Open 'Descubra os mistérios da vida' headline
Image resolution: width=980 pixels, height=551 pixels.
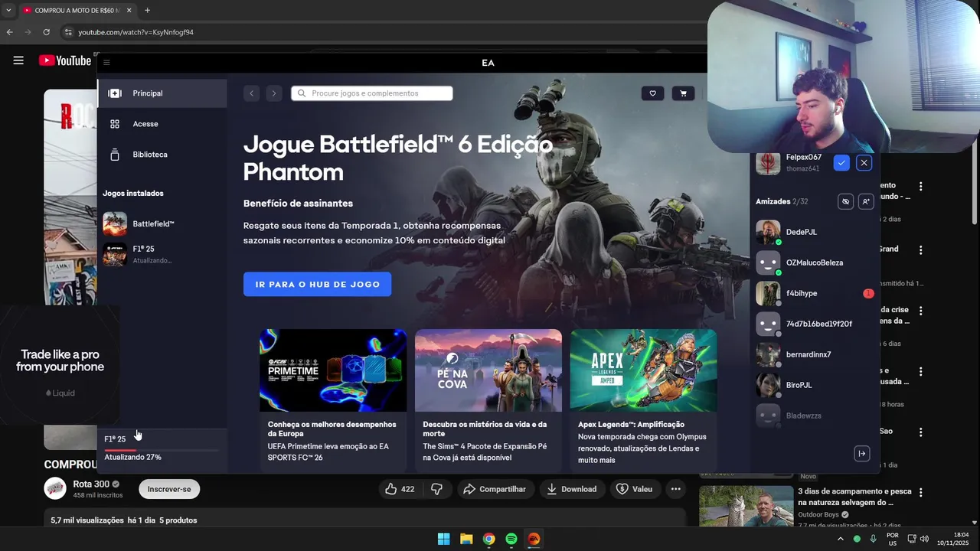tap(485, 429)
